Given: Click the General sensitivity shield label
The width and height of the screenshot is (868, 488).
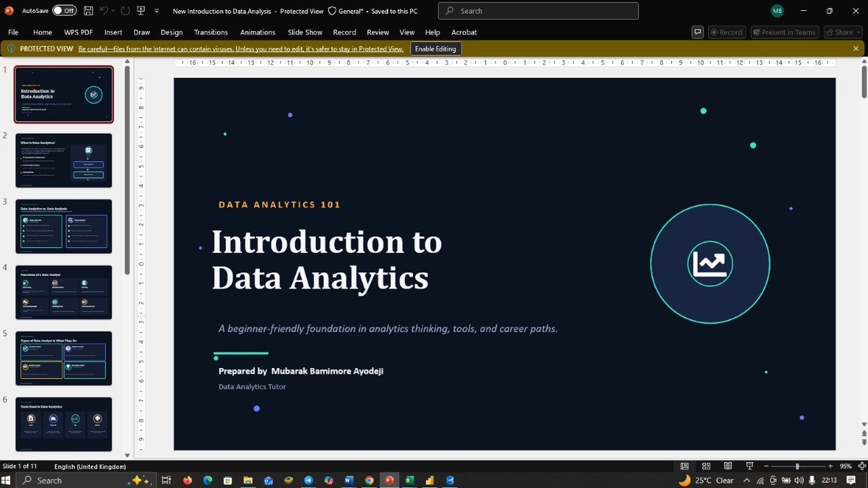Looking at the screenshot, I should click(x=346, y=11).
